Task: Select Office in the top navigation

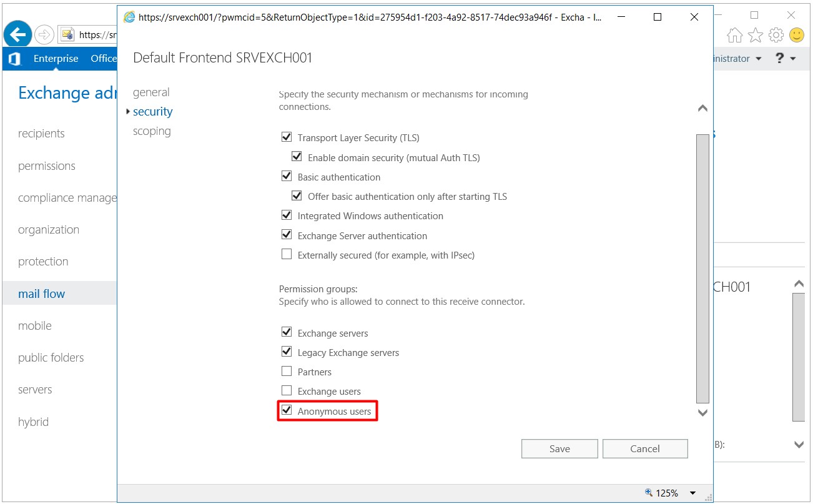Action: coord(104,59)
